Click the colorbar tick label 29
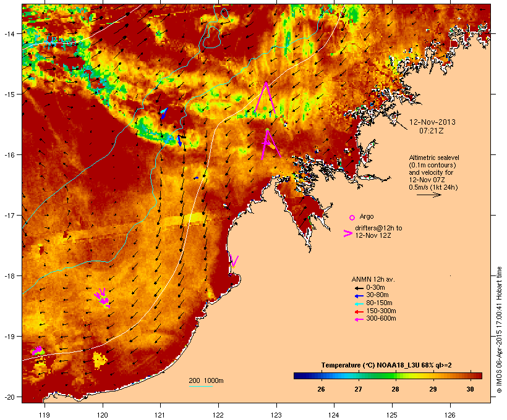The height and width of the screenshot is (420, 507). tap(433, 389)
